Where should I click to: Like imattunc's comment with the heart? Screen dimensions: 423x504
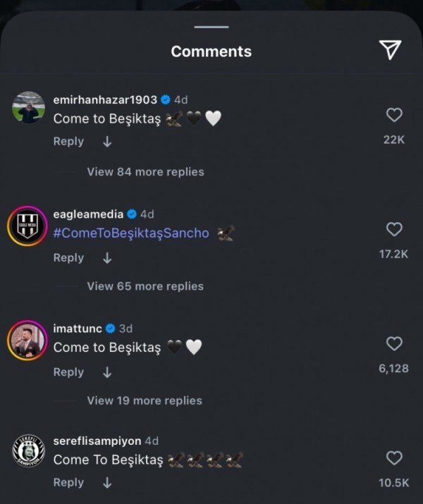pos(394,343)
